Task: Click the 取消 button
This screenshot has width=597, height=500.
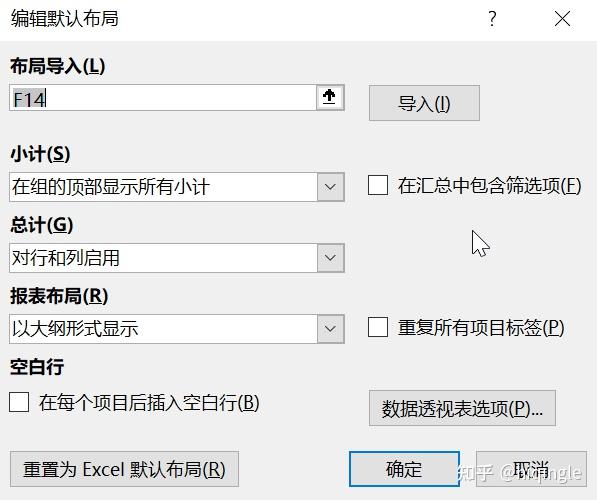Action: pos(531,469)
